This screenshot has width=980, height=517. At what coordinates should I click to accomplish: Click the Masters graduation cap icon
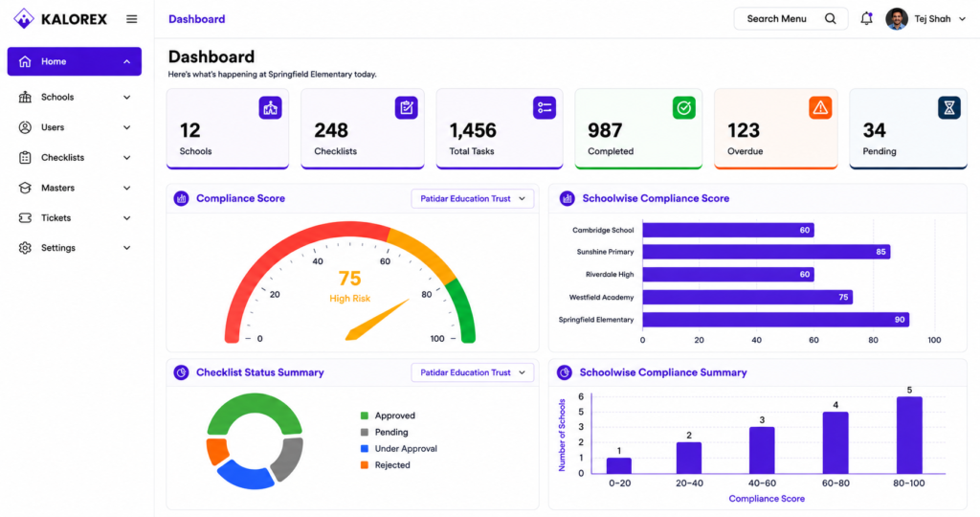[x=25, y=188]
